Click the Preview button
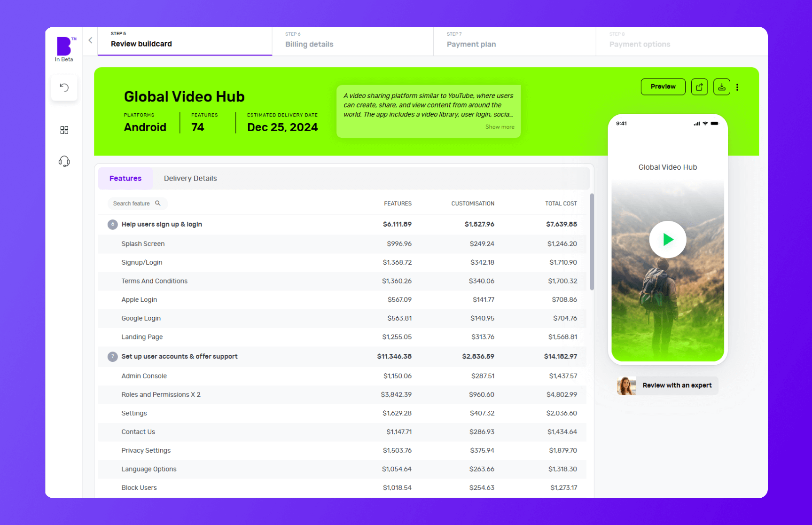The image size is (812, 525). [x=663, y=87]
